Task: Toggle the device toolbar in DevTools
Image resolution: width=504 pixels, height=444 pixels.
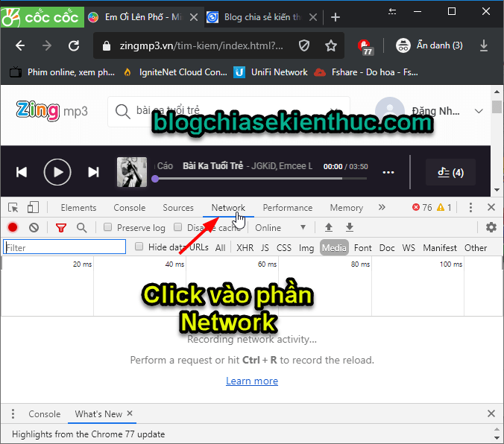Action: click(x=33, y=208)
